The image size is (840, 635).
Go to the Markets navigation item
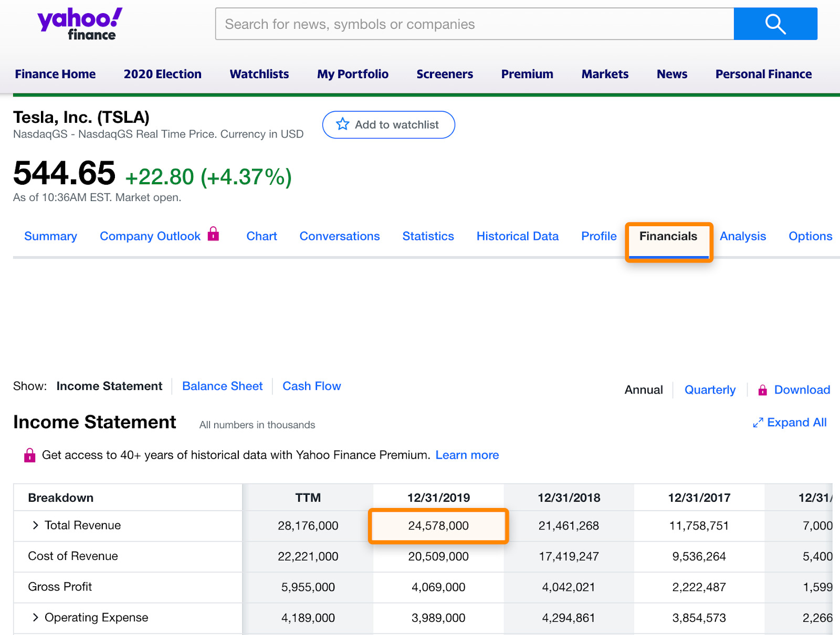[x=605, y=74]
